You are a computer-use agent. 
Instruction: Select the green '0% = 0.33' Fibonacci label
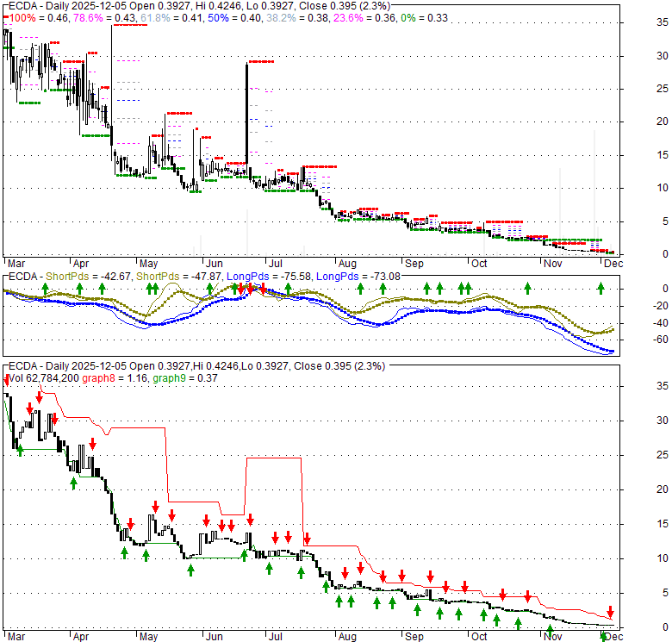pos(424,18)
